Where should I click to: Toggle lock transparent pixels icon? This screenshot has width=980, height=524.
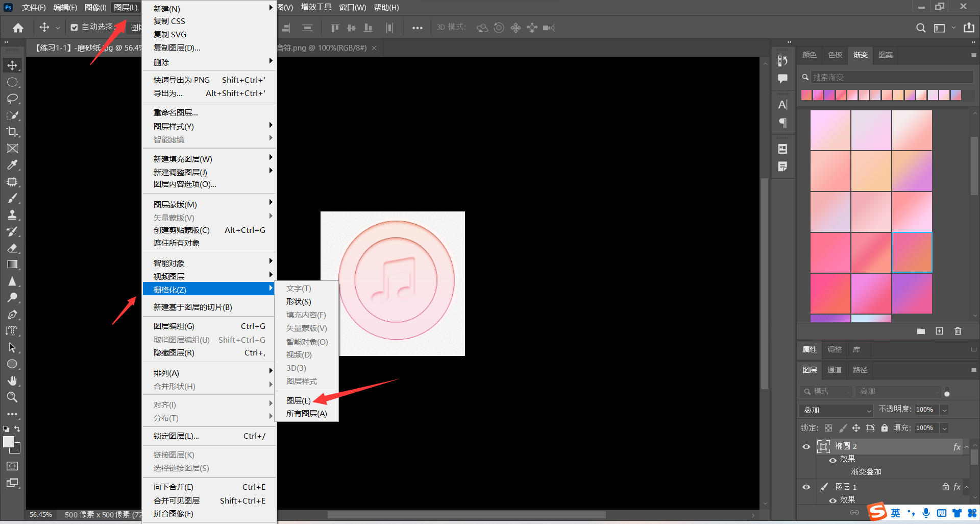[828, 428]
